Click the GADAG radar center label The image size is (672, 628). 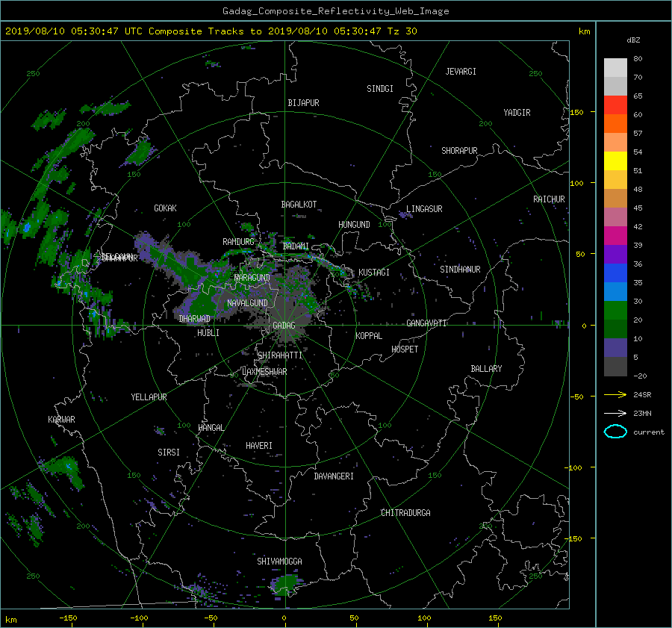coord(284,326)
